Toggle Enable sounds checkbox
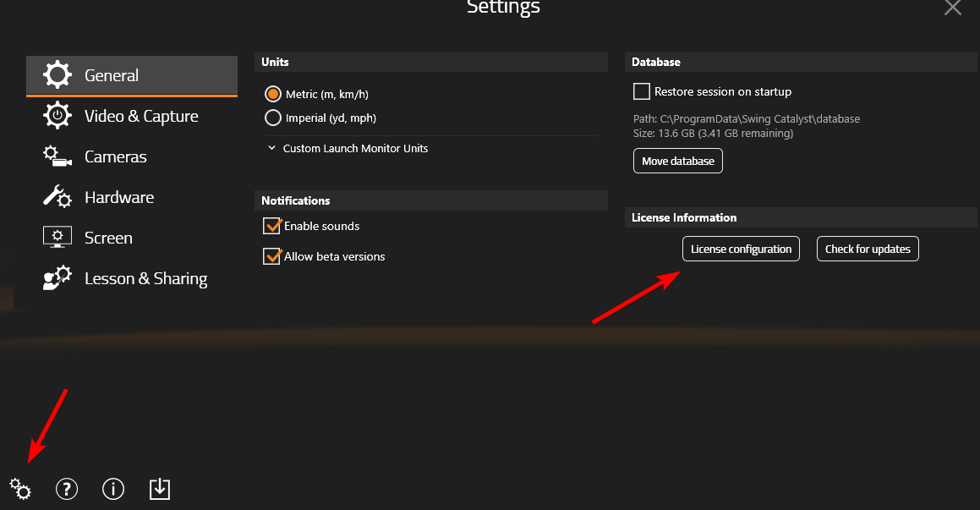The width and height of the screenshot is (980, 510). pos(271,226)
